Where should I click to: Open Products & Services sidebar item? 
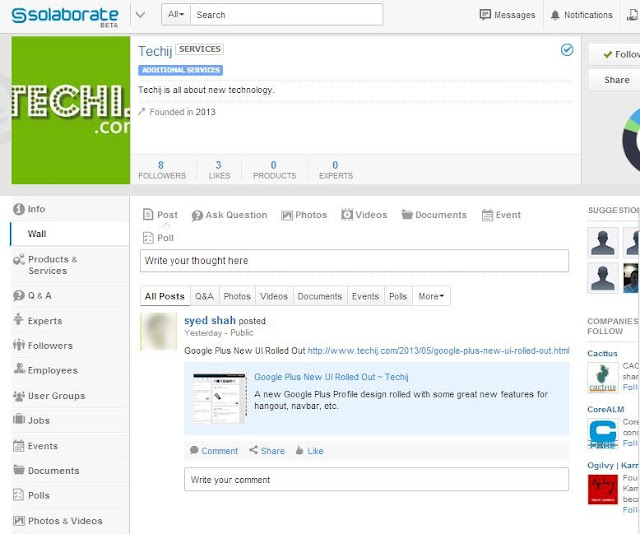[70, 265]
